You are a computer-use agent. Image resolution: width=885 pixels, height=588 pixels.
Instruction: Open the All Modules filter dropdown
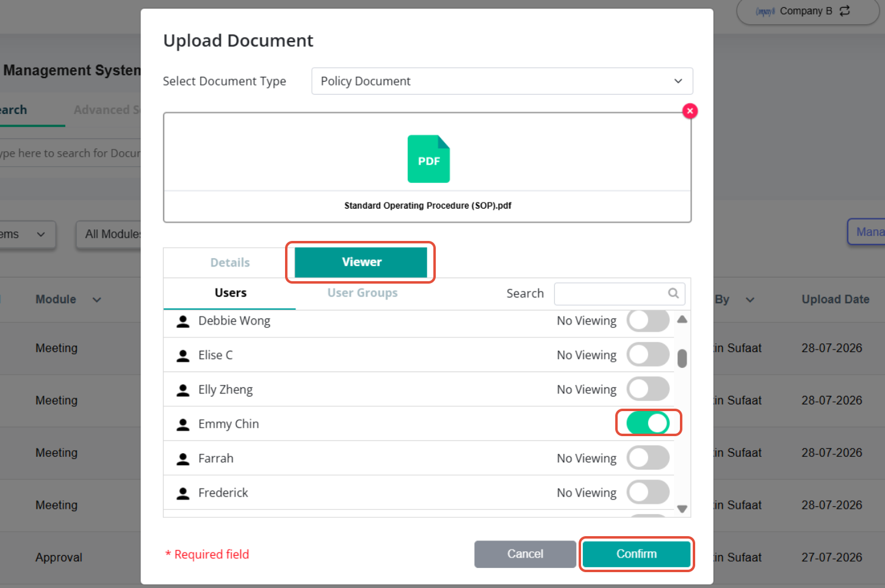click(x=109, y=234)
